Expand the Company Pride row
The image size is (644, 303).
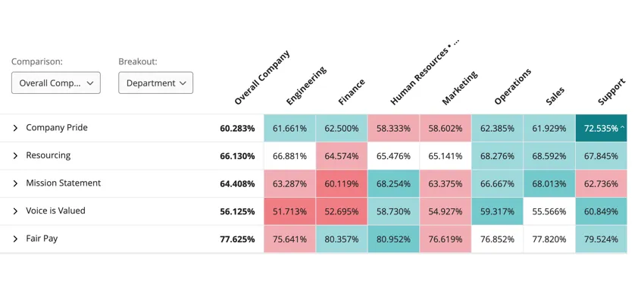click(15, 128)
